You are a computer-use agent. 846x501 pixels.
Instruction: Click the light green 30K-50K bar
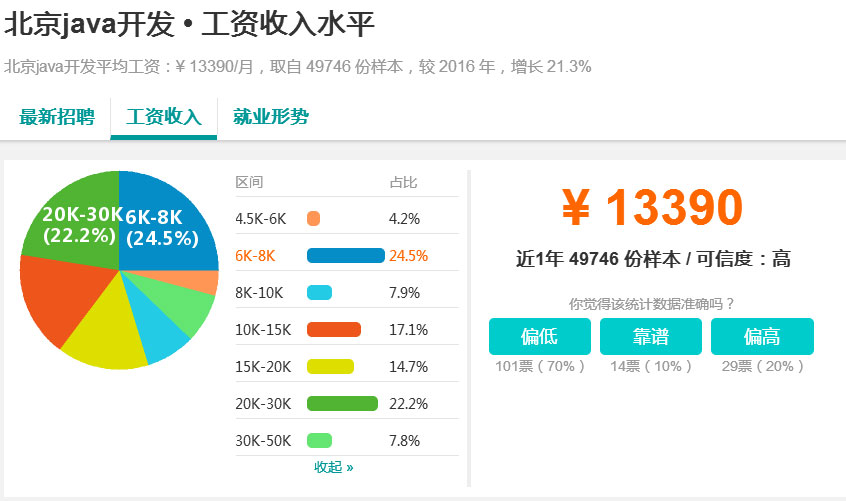pyautogui.click(x=319, y=441)
